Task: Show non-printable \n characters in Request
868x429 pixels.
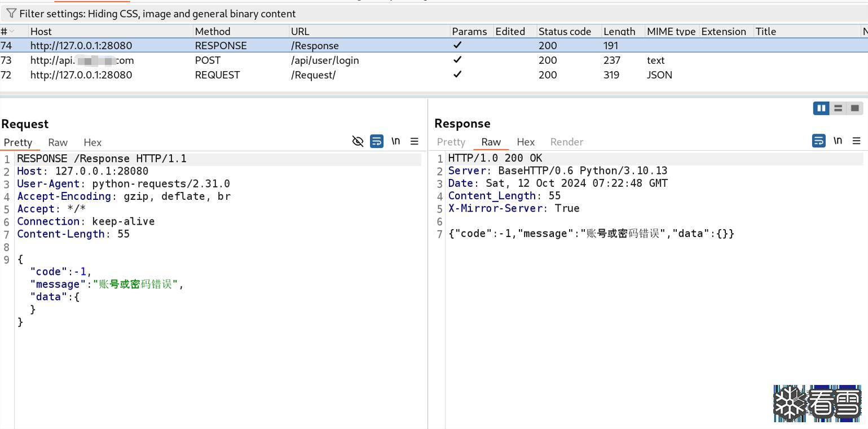Action: (396, 141)
